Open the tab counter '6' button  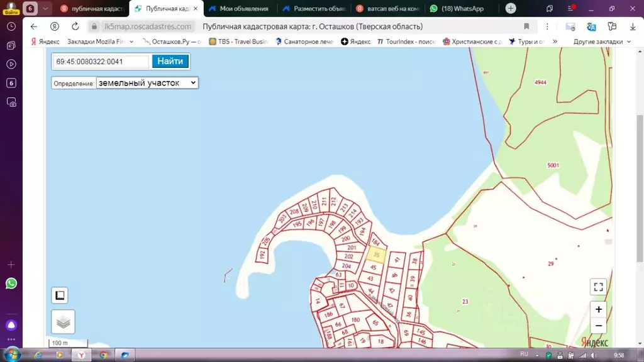30,8
